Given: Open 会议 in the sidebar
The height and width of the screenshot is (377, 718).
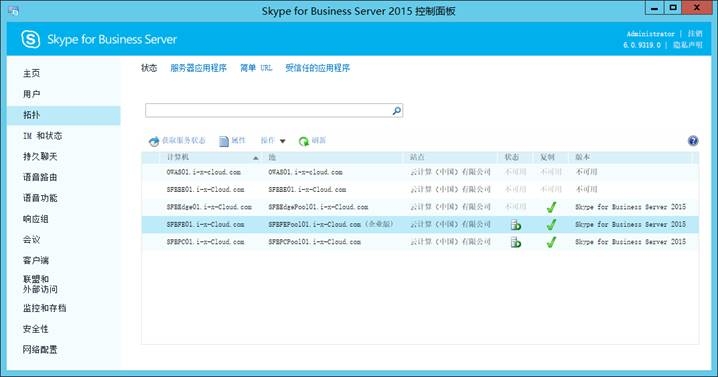Looking at the screenshot, I should tap(32, 240).
